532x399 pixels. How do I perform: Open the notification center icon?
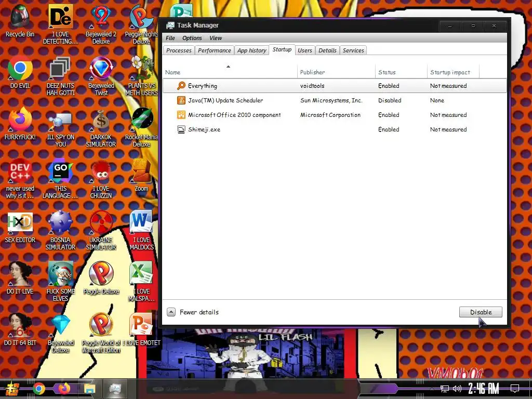tap(515, 389)
